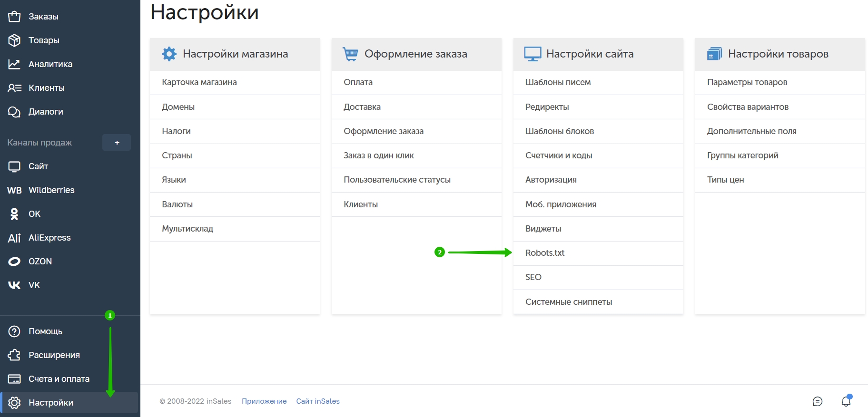
Task: Click the Analytics chart icon
Action: [14, 64]
